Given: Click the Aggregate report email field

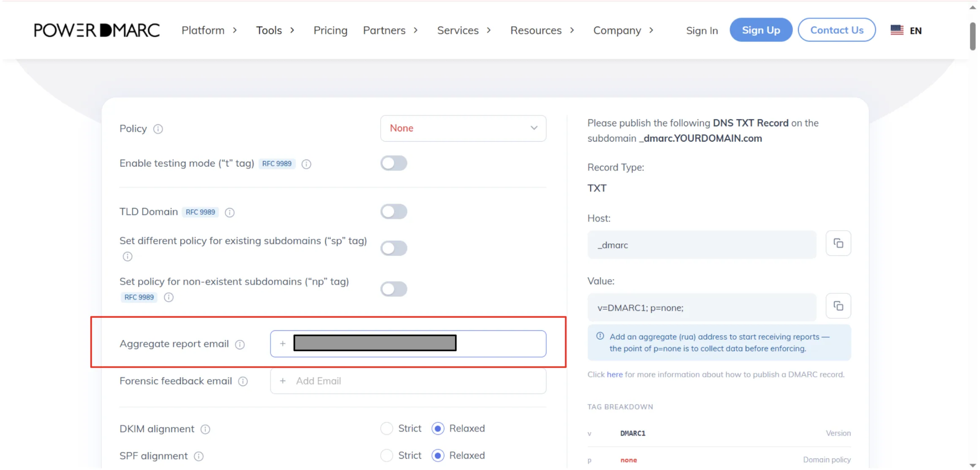Looking at the screenshot, I should [x=408, y=344].
